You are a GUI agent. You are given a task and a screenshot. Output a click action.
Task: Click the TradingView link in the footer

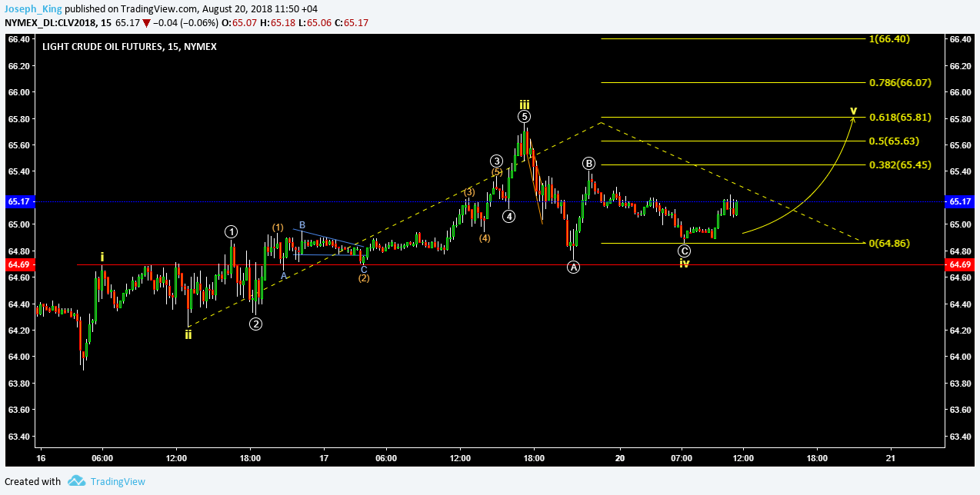118,481
